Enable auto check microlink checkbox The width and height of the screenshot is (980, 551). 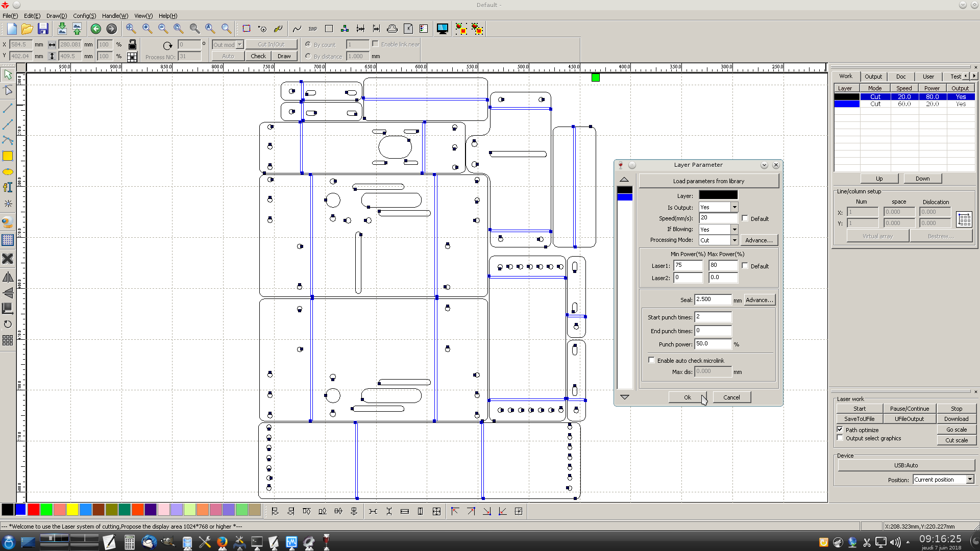coord(651,360)
